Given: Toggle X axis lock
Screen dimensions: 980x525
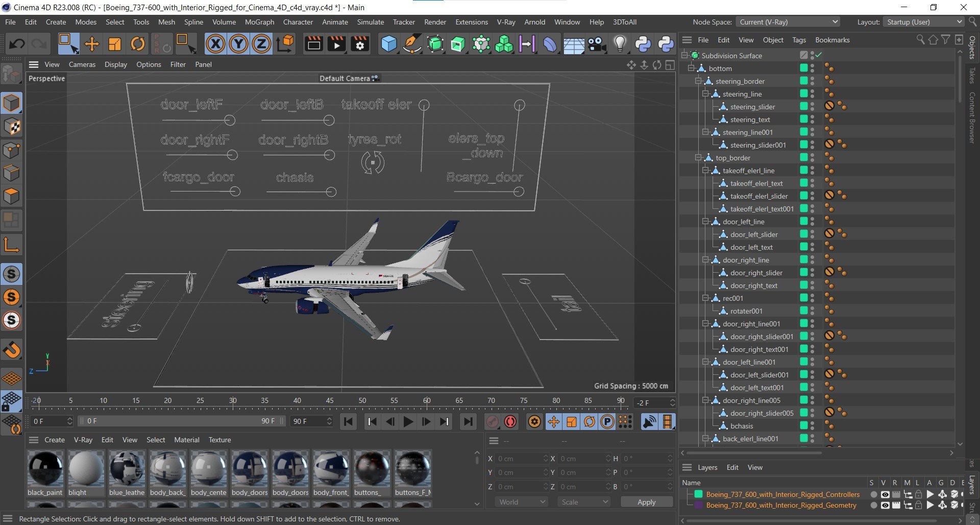Looking at the screenshot, I should (x=215, y=44).
